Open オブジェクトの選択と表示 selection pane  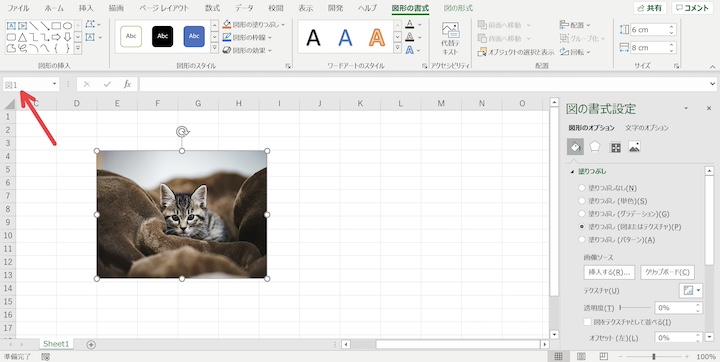click(516, 52)
